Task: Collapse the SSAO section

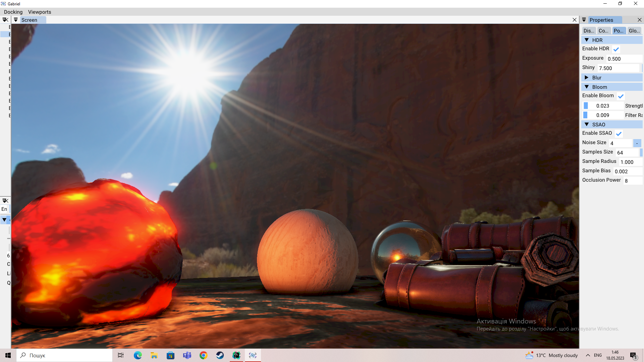Action: click(x=587, y=124)
